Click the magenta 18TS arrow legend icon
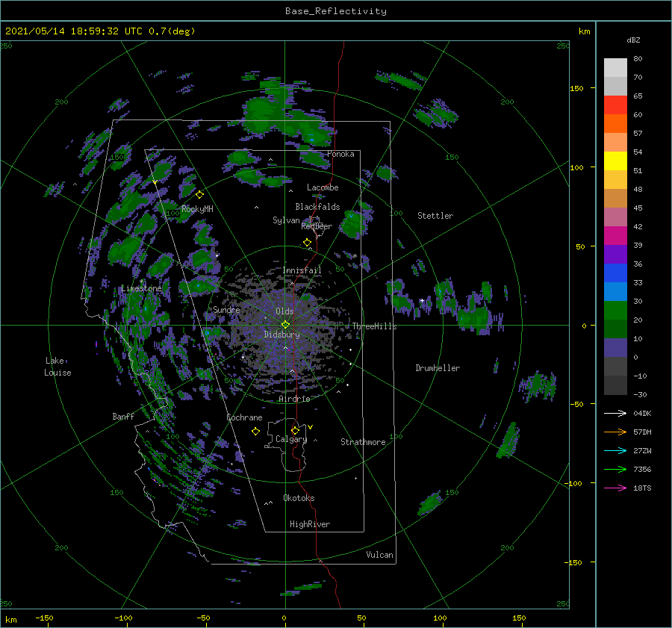This screenshot has width=672, height=628. (615, 488)
